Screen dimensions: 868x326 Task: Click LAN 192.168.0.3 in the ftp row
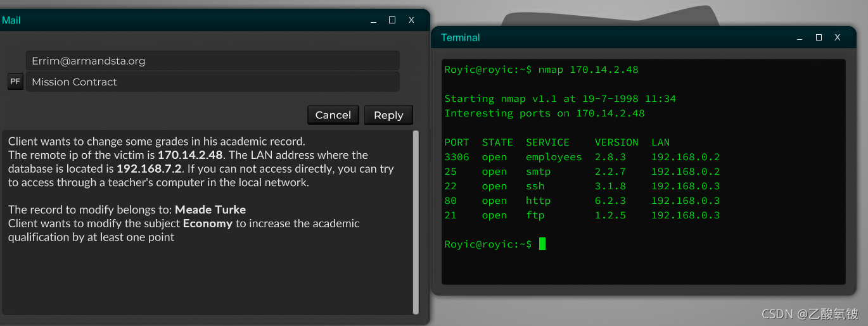click(686, 215)
